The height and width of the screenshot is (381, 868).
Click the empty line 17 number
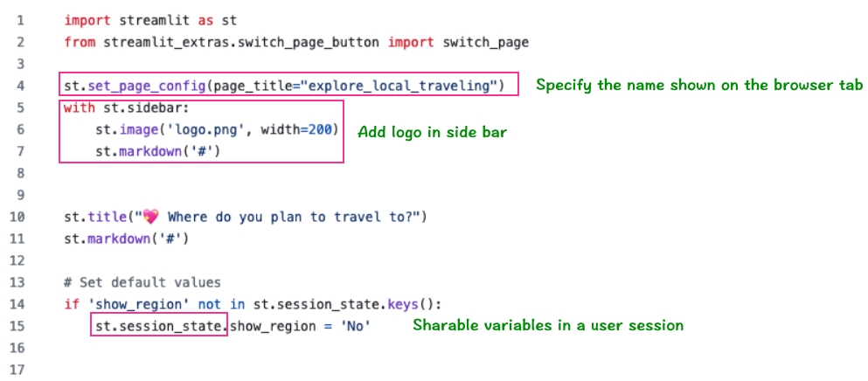[20, 370]
